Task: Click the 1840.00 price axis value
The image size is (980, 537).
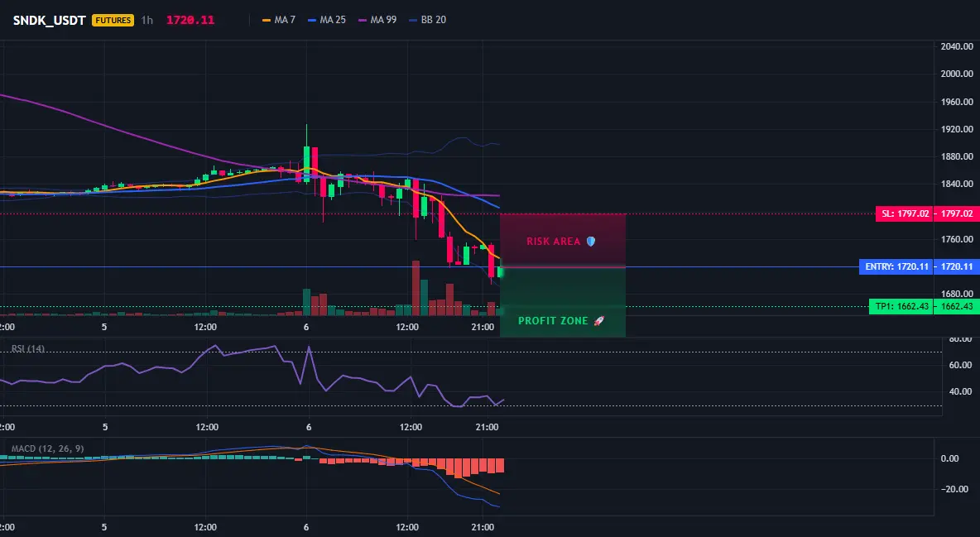Action: (957, 184)
